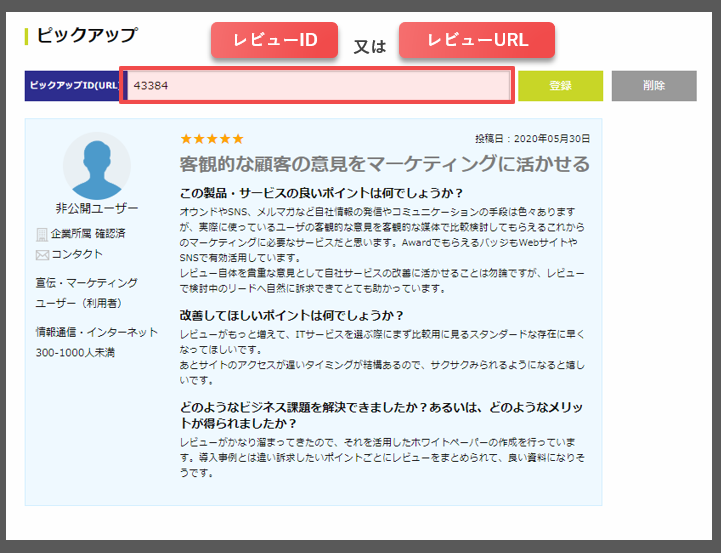
Task: Click the ユーザー（利用者） role text
Action: (79, 303)
